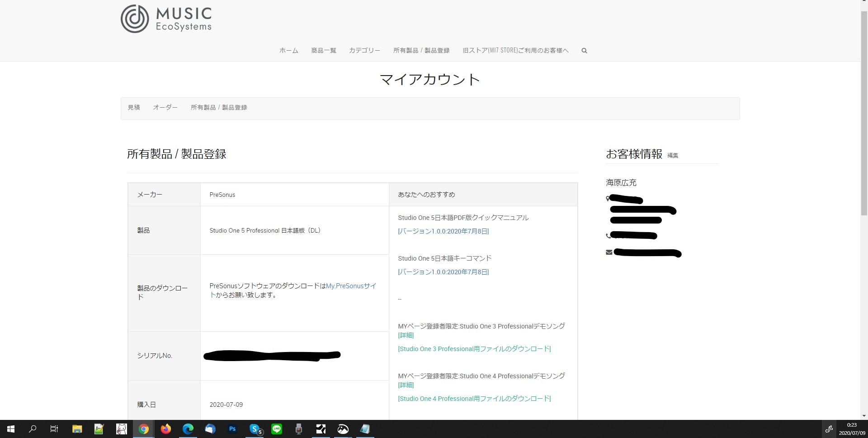Open the site search magnifier icon
This screenshot has height=438, width=868.
pos(584,51)
